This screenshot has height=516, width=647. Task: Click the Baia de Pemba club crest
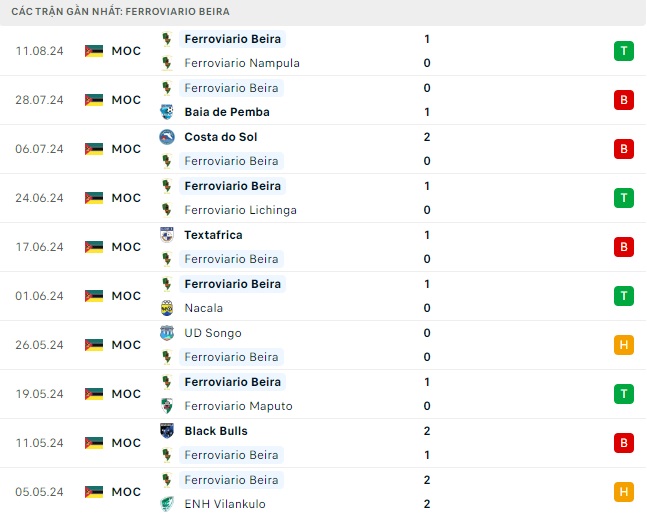click(166, 112)
